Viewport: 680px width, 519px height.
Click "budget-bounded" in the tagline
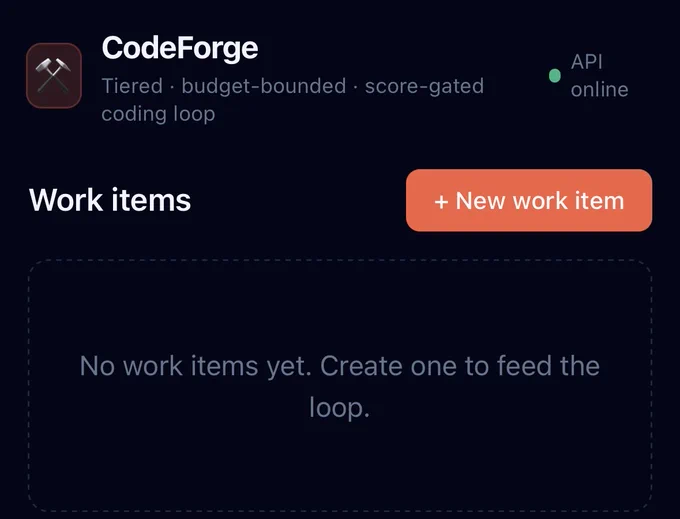(x=264, y=86)
